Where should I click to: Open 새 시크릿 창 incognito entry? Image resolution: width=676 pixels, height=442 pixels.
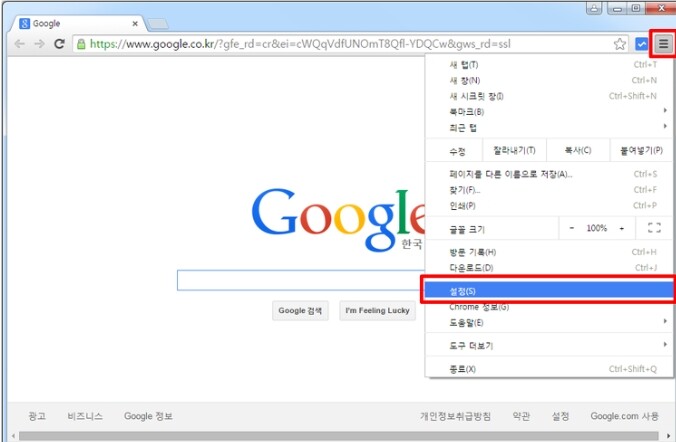pyautogui.click(x=548, y=96)
